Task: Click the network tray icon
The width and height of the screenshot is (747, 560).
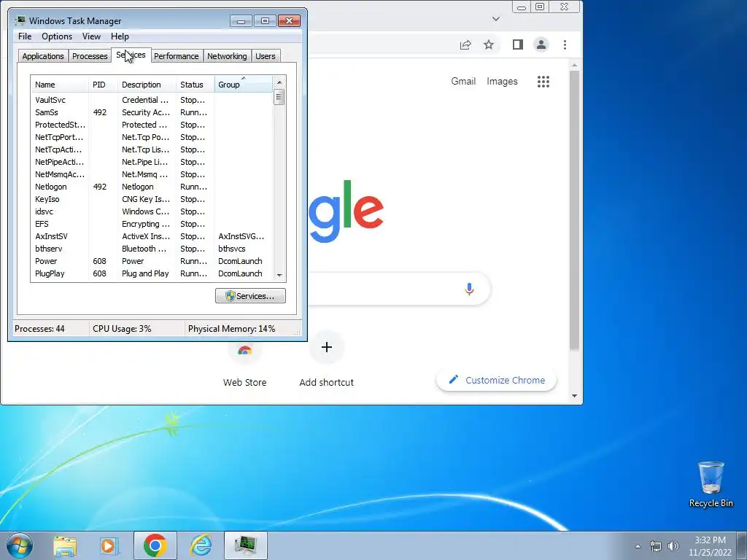Action: point(656,546)
